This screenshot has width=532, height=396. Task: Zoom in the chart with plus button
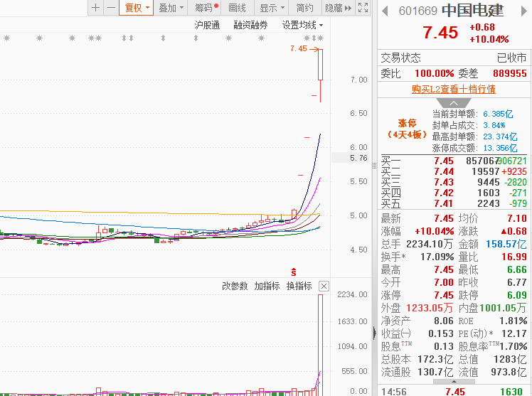point(96,7)
